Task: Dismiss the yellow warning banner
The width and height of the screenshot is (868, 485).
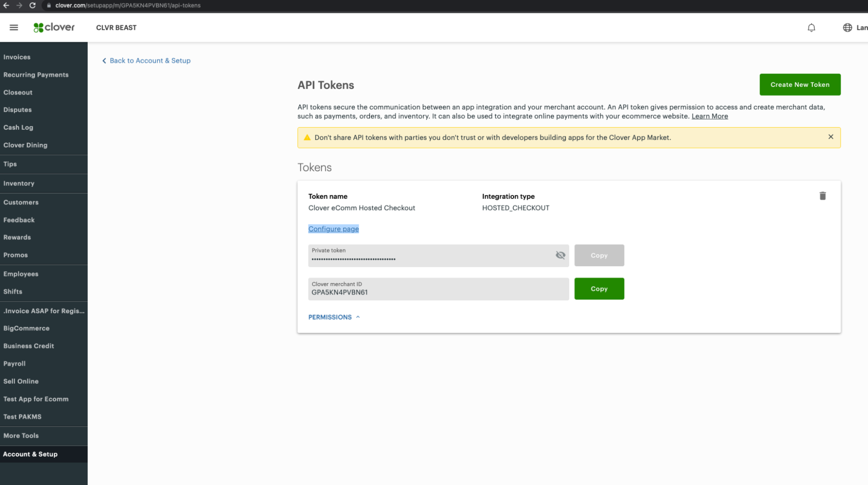Action: pyautogui.click(x=831, y=137)
